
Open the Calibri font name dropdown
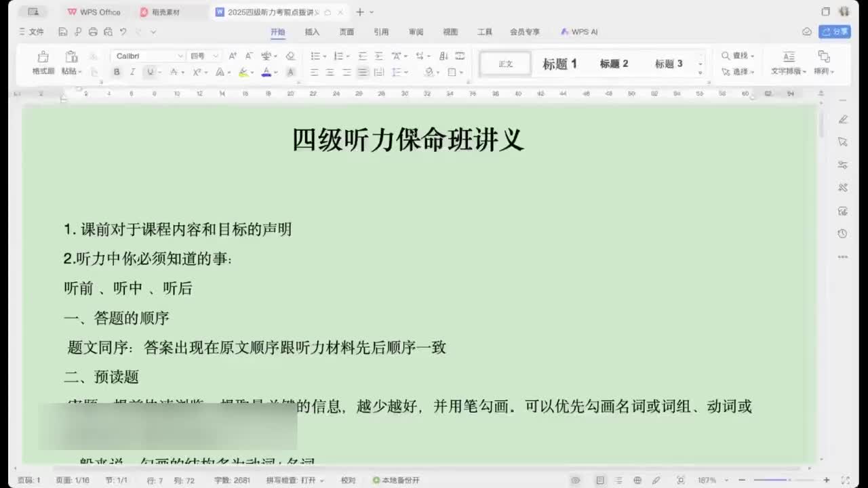[x=180, y=56]
